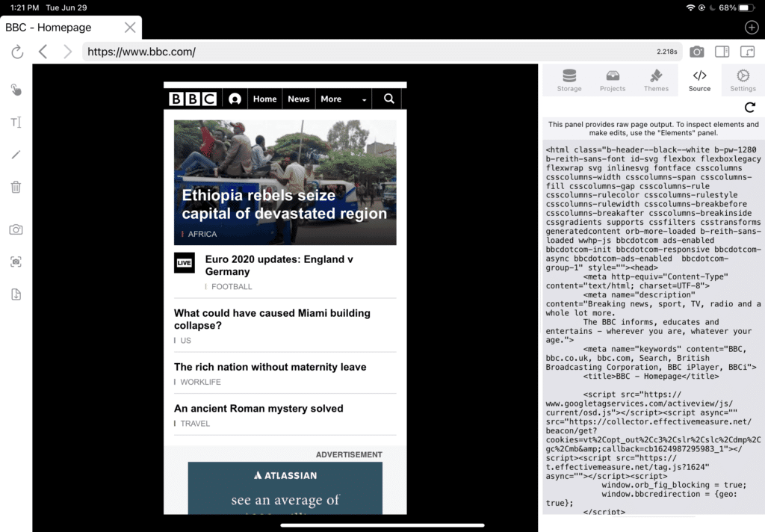Open the Storage panel

(x=569, y=81)
